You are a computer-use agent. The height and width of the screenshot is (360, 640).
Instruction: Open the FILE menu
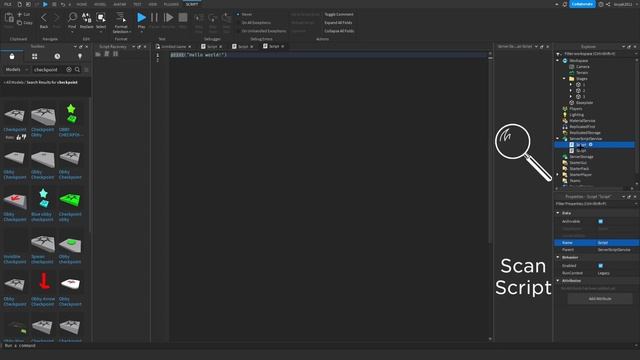point(8,4)
